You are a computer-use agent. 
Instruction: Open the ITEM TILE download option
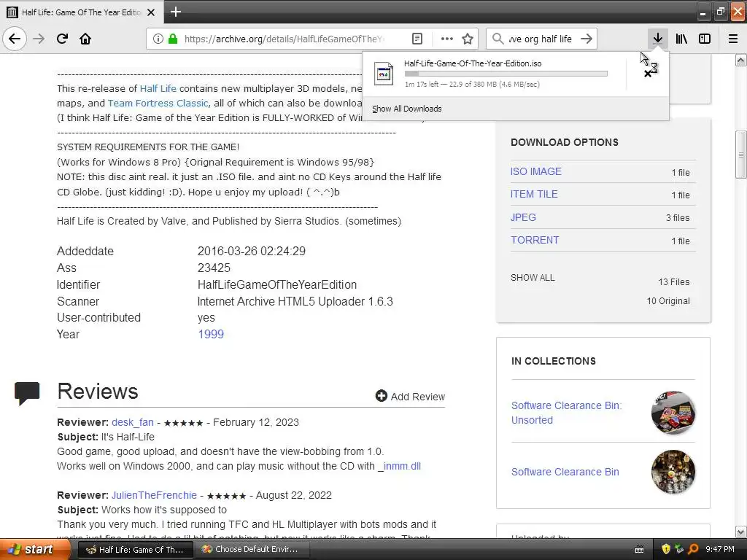[x=533, y=194]
